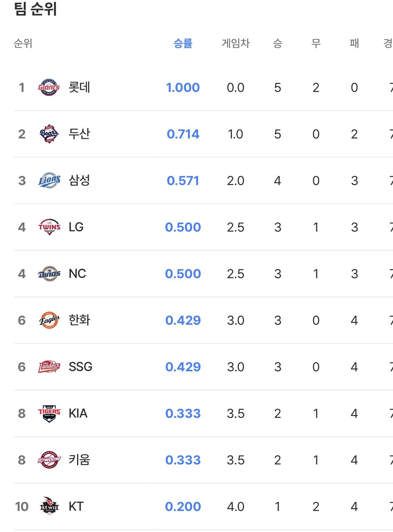Image resolution: width=393 pixels, height=532 pixels.
Task: Click the NC Dinos team logo
Action: pyautogui.click(x=49, y=274)
